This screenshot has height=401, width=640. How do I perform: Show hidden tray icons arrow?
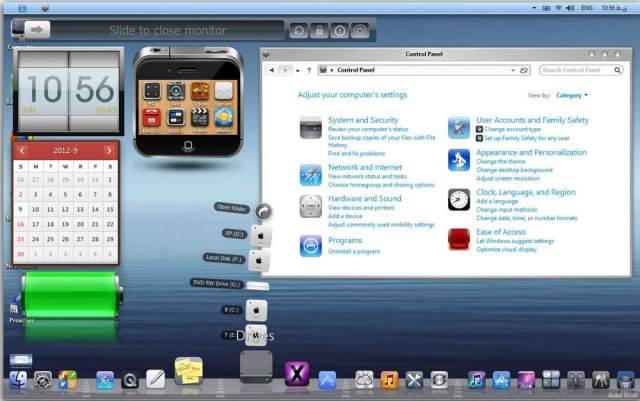[534, 8]
